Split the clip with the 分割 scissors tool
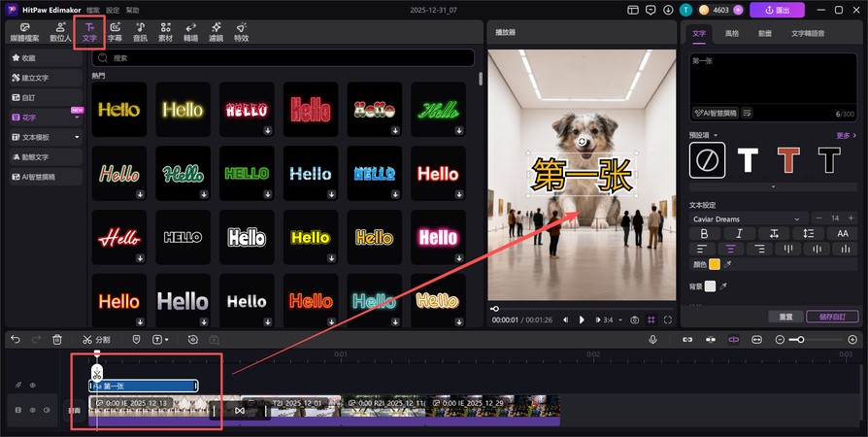This screenshot has width=868, height=437. [96, 340]
